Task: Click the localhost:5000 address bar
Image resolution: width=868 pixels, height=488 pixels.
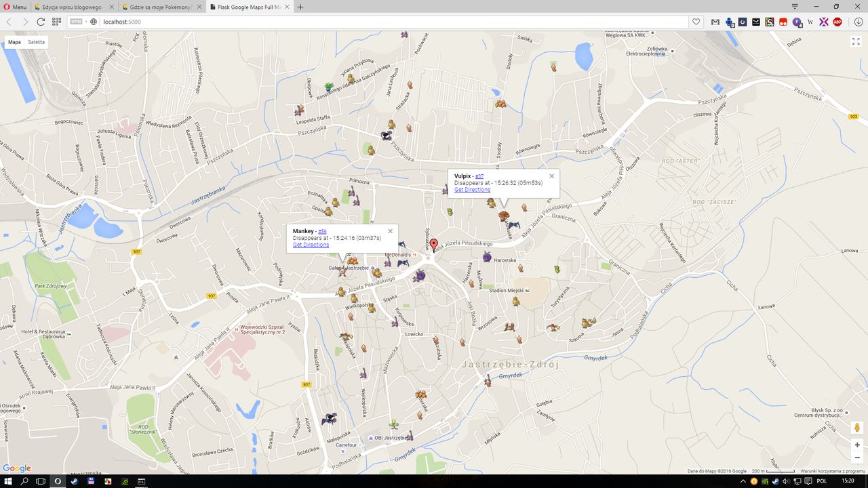Action: pyautogui.click(x=393, y=22)
